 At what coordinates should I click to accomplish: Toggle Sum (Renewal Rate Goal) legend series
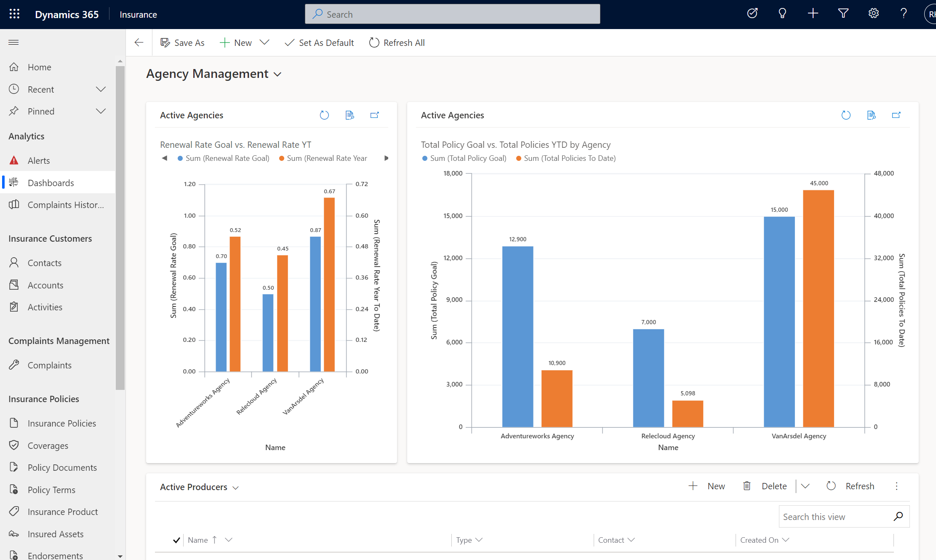[224, 158]
